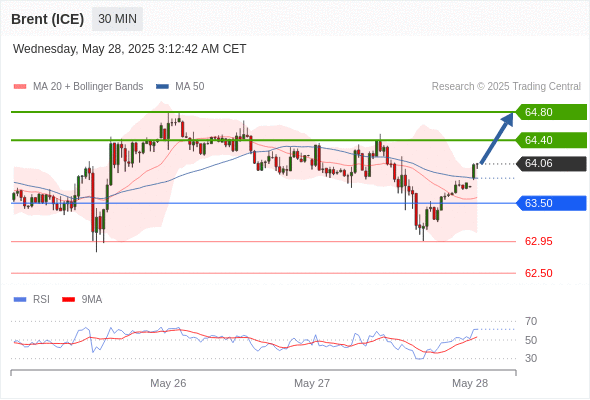
Task: Click the 30 MIN timeframe badge
Action: pos(117,19)
